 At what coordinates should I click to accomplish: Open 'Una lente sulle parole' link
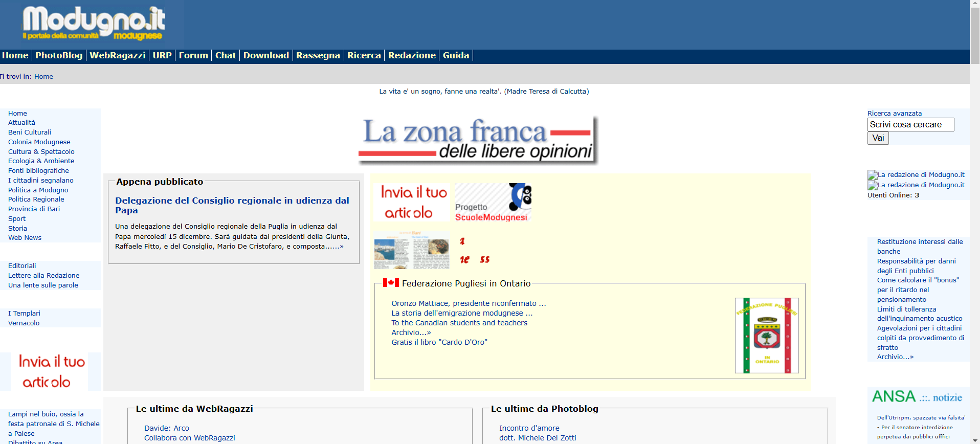43,285
